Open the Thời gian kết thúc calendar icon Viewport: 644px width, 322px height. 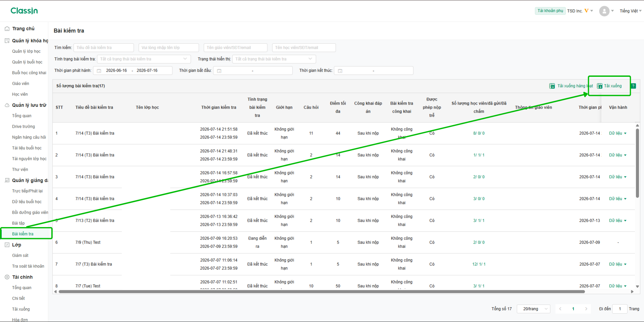point(340,71)
